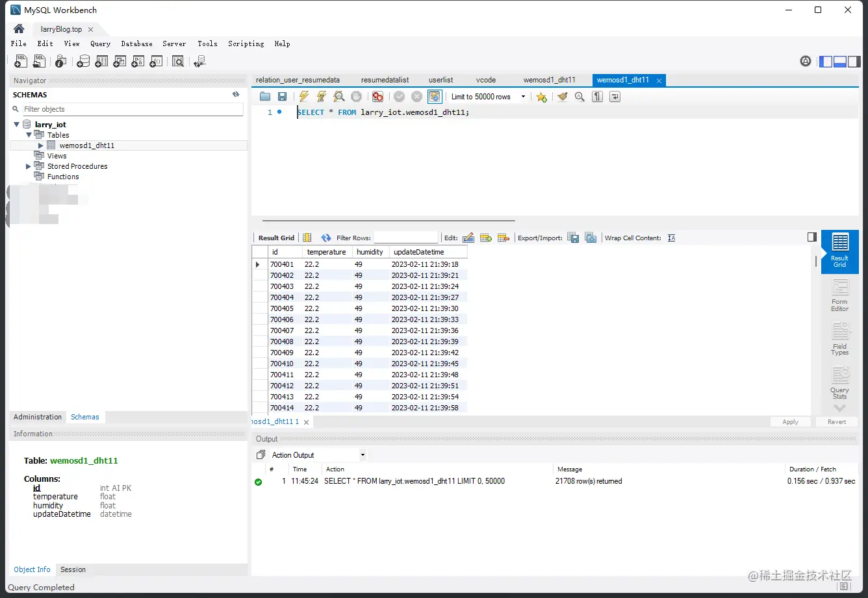This screenshot has width=868, height=598.
Task: Create a new SQL tab icon
Action: click(21, 61)
